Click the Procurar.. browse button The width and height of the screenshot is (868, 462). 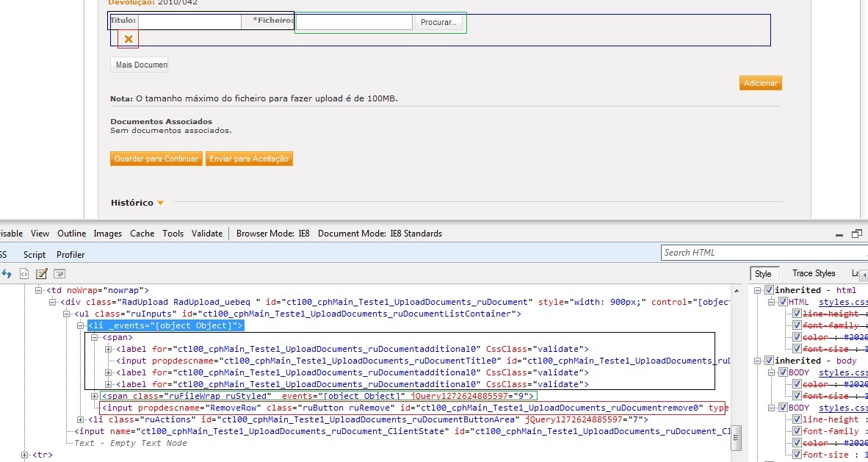coord(438,22)
